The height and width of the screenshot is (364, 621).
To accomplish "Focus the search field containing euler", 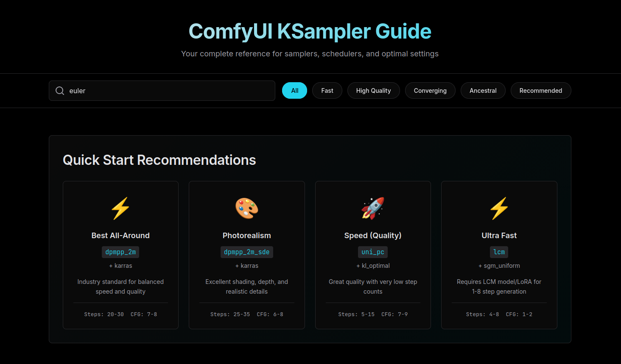I will pos(162,91).
